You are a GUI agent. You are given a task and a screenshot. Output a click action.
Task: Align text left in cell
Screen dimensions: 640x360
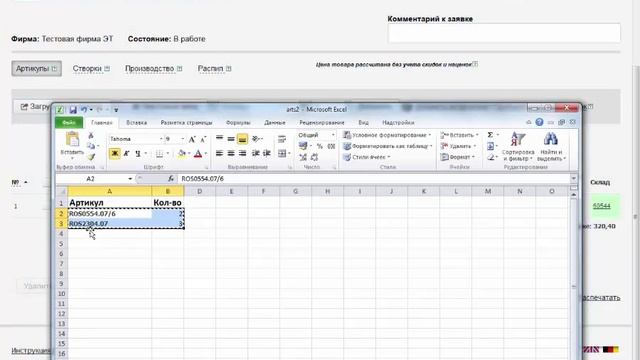tap(220, 153)
